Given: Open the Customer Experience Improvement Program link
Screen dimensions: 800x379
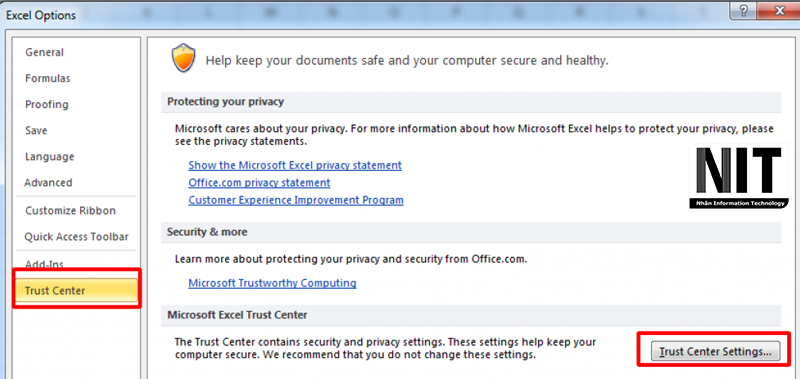Looking at the screenshot, I should [x=296, y=200].
